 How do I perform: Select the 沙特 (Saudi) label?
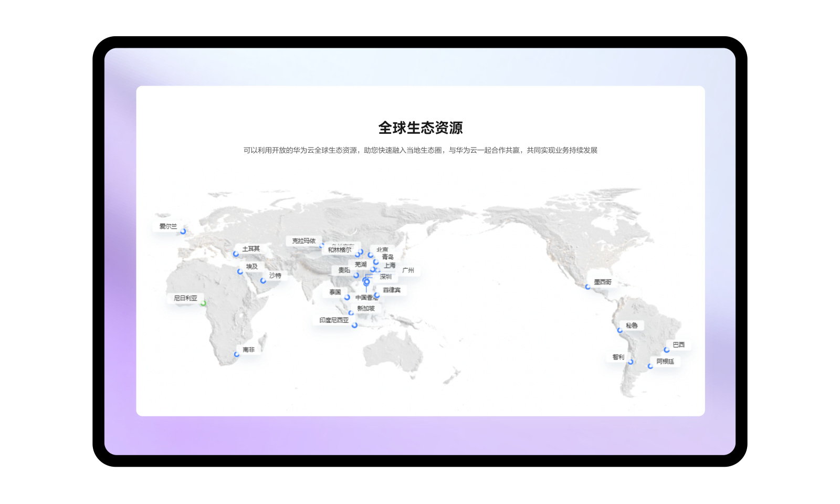tap(275, 275)
